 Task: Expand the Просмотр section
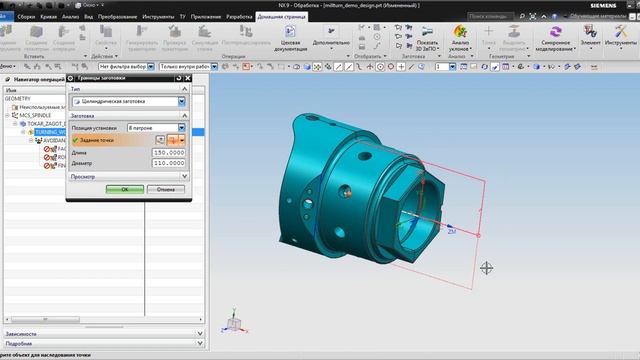pyautogui.click(x=184, y=176)
